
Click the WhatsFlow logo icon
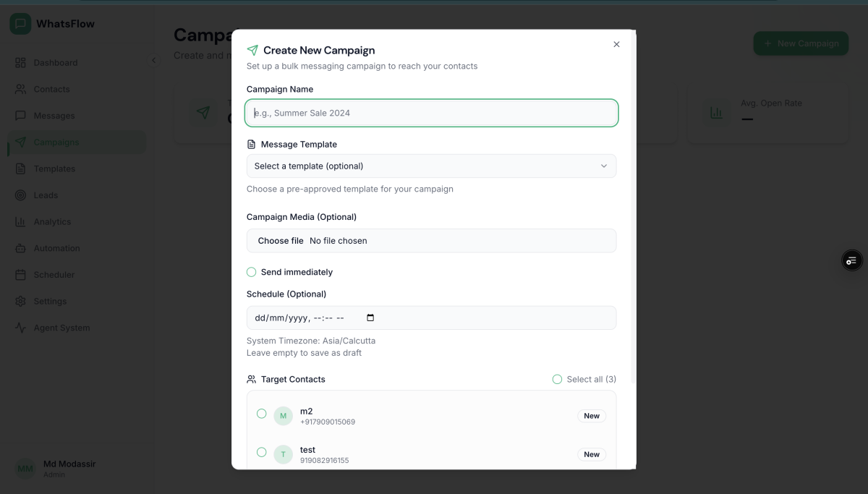click(x=20, y=24)
